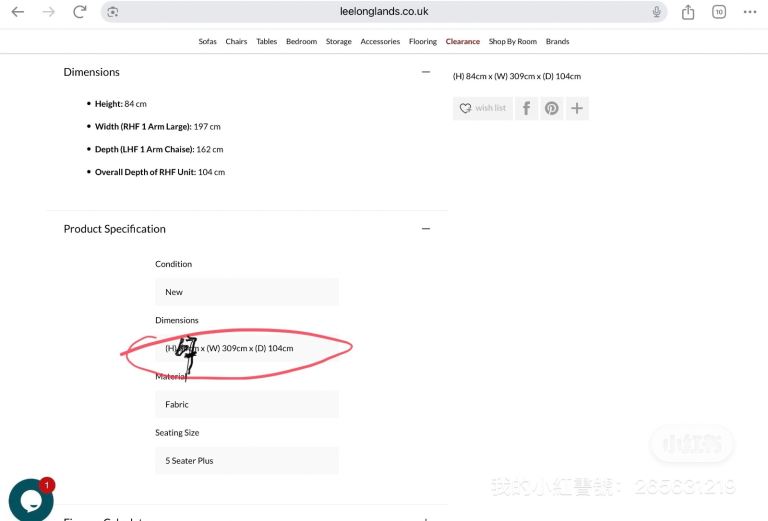The height and width of the screenshot is (521, 768).
Task: Share product on Facebook
Action: click(527, 108)
